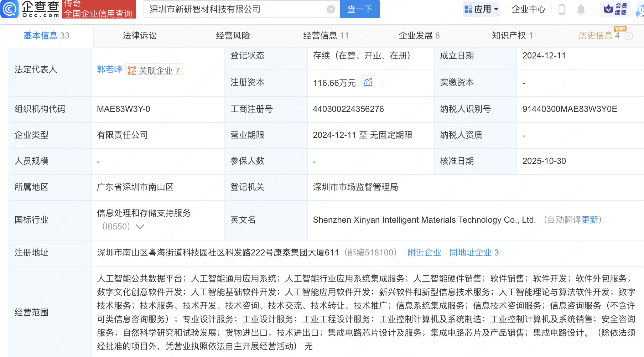Open legal representative 郭若峰 link
The image size is (644, 357).
[x=110, y=69]
